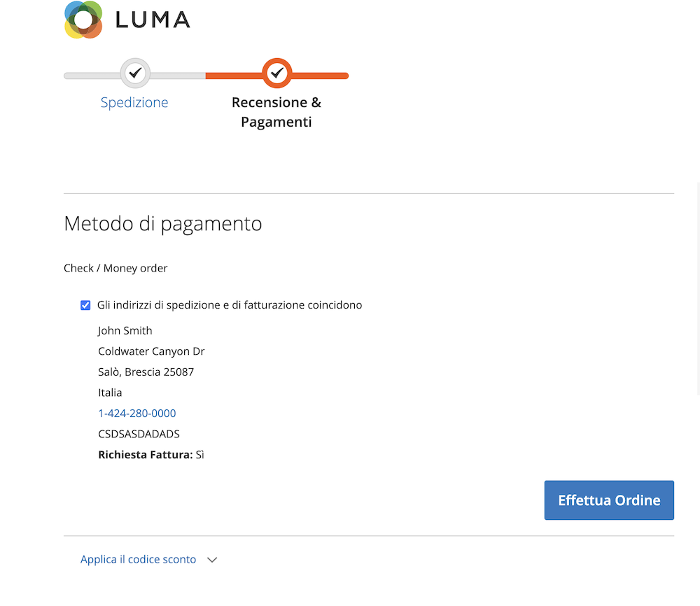700x606 pixels.
Task: Click the Spedizione step checkmark circle
Action: (x=135, y=73)
